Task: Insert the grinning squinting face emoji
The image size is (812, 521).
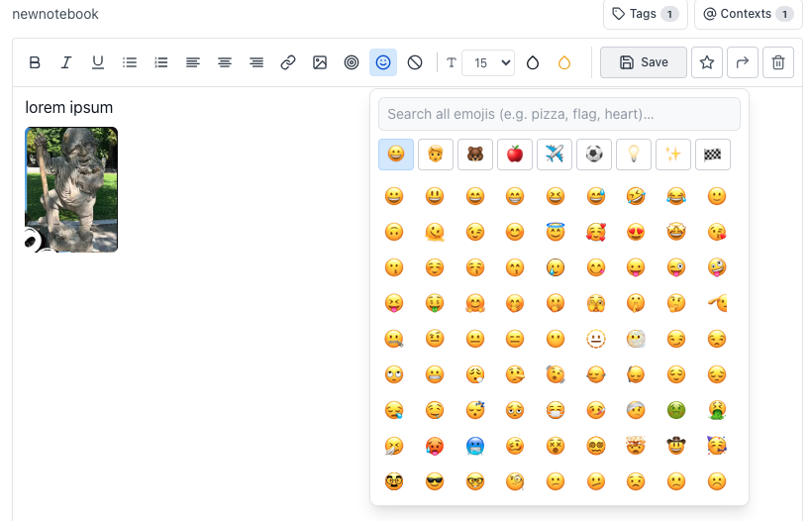Action: pyautogui.click(x=556, y=196)
